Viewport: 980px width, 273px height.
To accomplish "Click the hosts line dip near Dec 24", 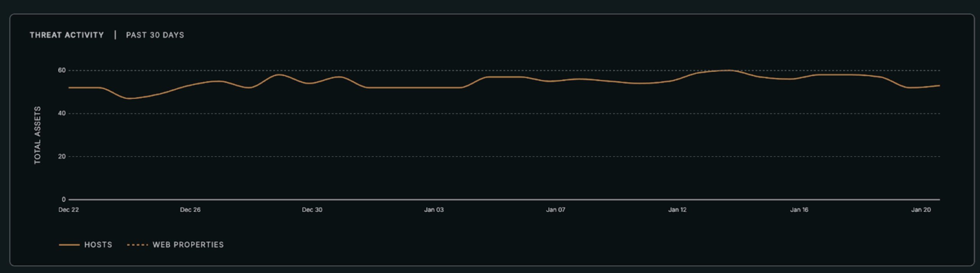I will 129,98.
